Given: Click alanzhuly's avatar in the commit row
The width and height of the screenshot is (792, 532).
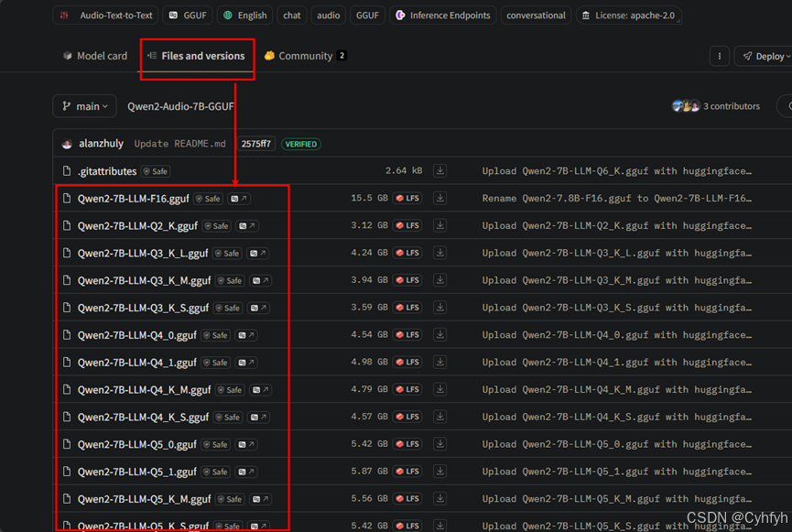Looking at the screenshot, I should coord(67,144).
